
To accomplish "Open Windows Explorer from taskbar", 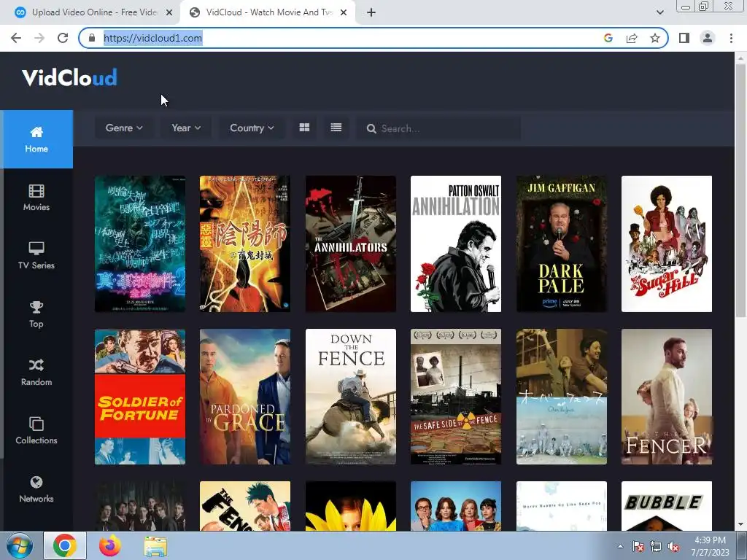I will pos(155,546).
